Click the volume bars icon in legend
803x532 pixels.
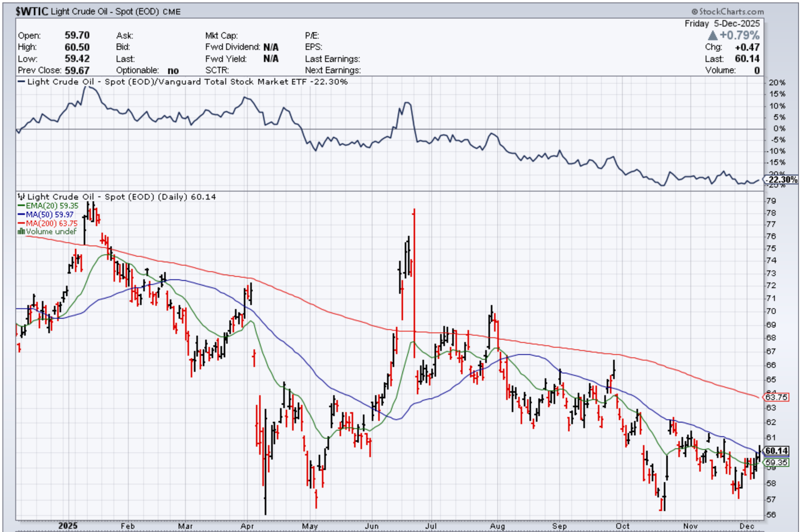(21, 231)
